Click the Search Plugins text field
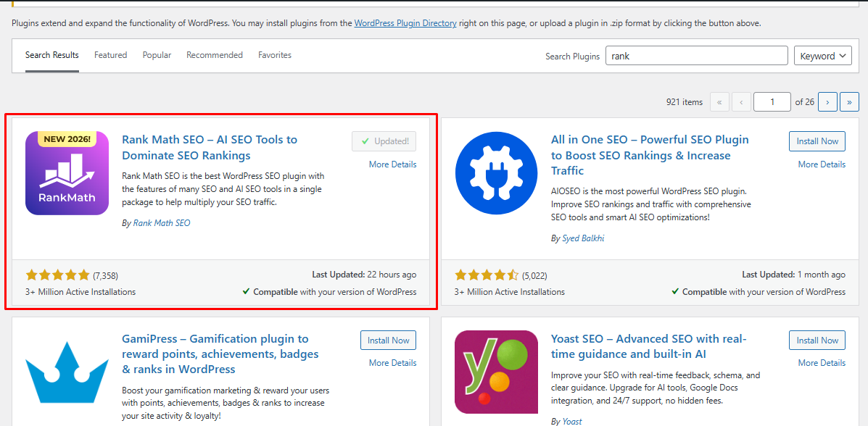The image size is (868, 426). point(696,56)
